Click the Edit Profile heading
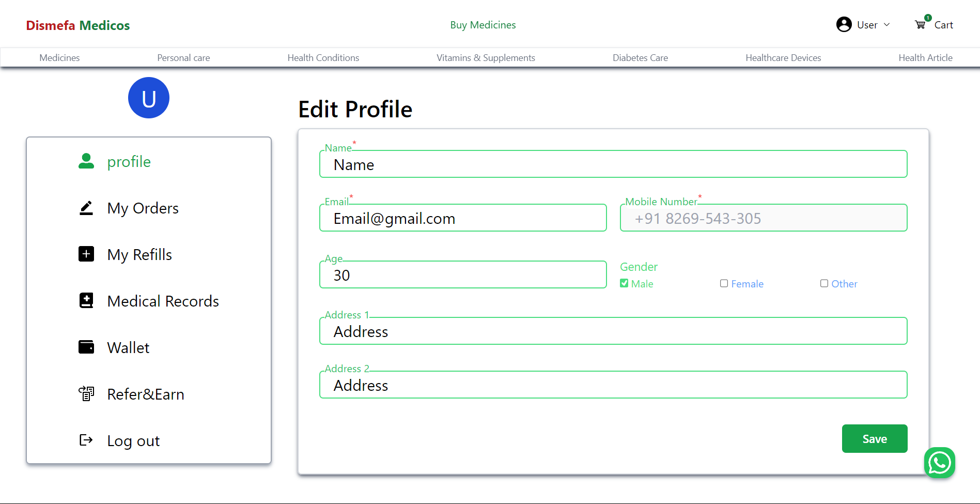 [355, 109]
